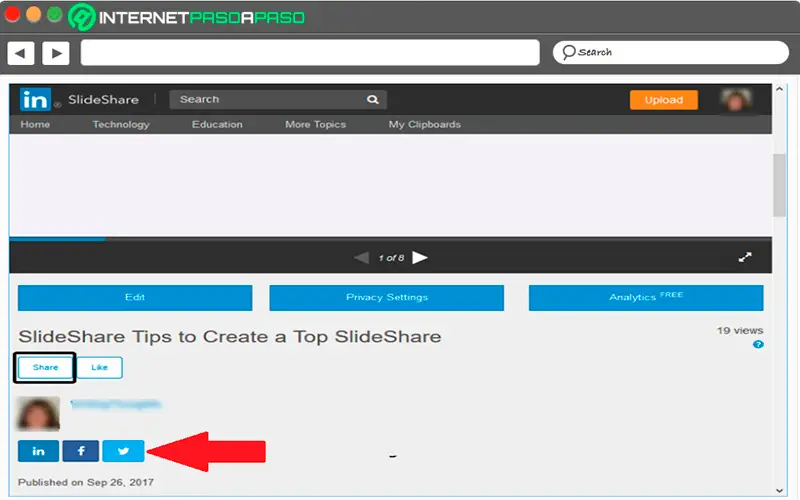The image size is (800, 500).
Task: Click the yellow minimize window button
Action: pos(33,14)
